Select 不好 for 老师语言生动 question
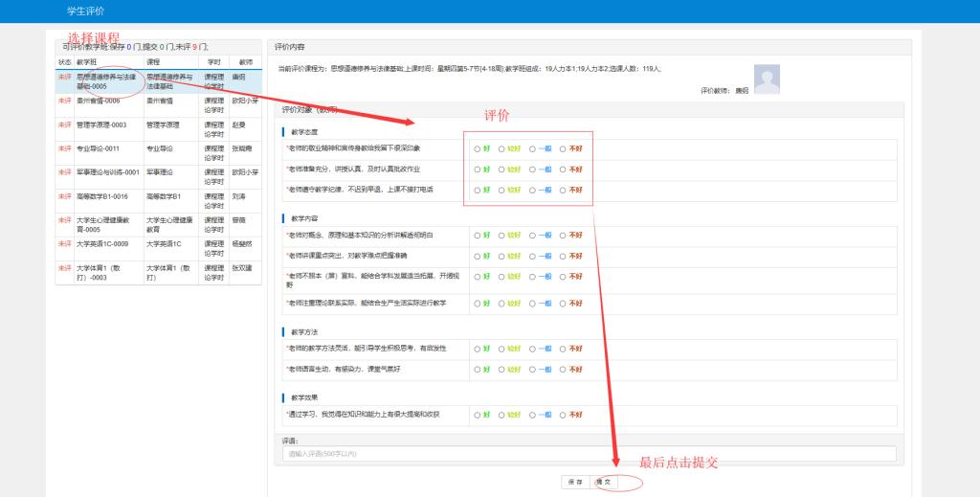The image size is (980, 497). click(x=564, y=369)
